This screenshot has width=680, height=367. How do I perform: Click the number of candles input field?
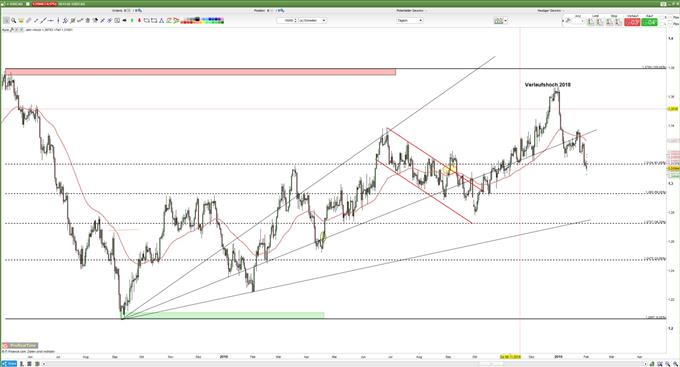(286, 20)
